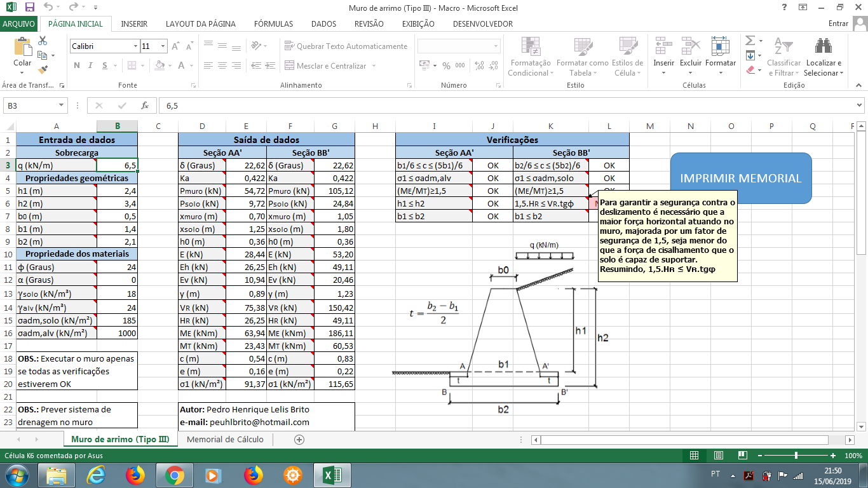Click the Excel Help question mark icon
The height and width of the screenshot is (488, 868).
(785, 8)
